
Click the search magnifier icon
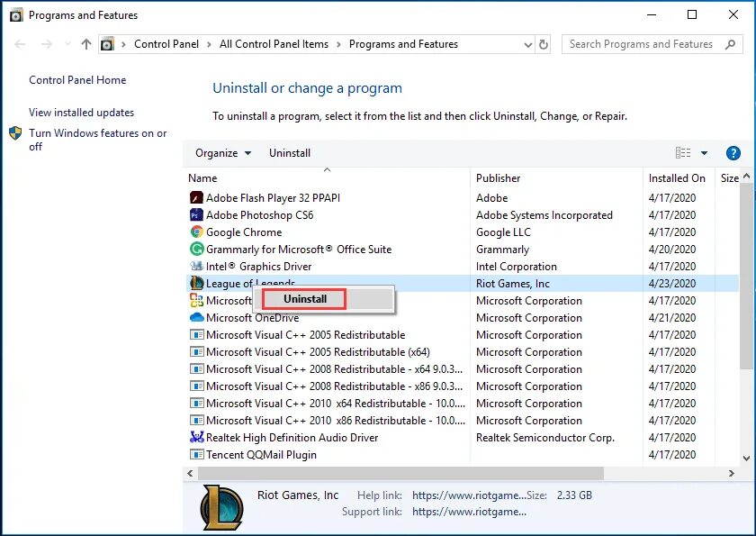click(x=730, y=44)
